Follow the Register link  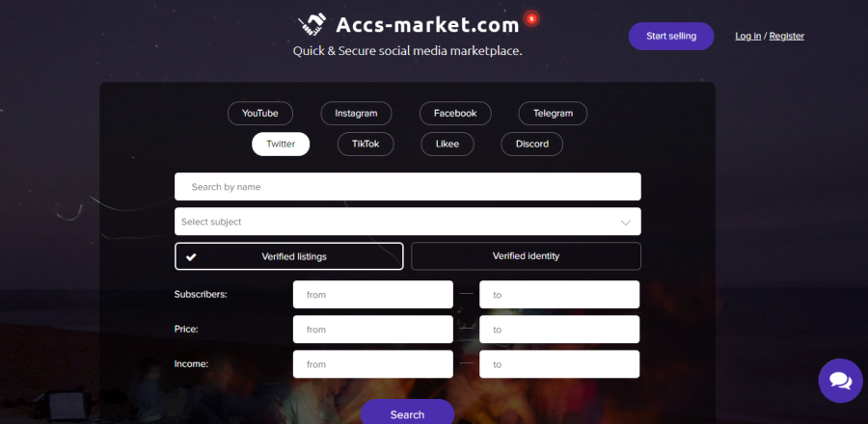[x=786, y=36]
